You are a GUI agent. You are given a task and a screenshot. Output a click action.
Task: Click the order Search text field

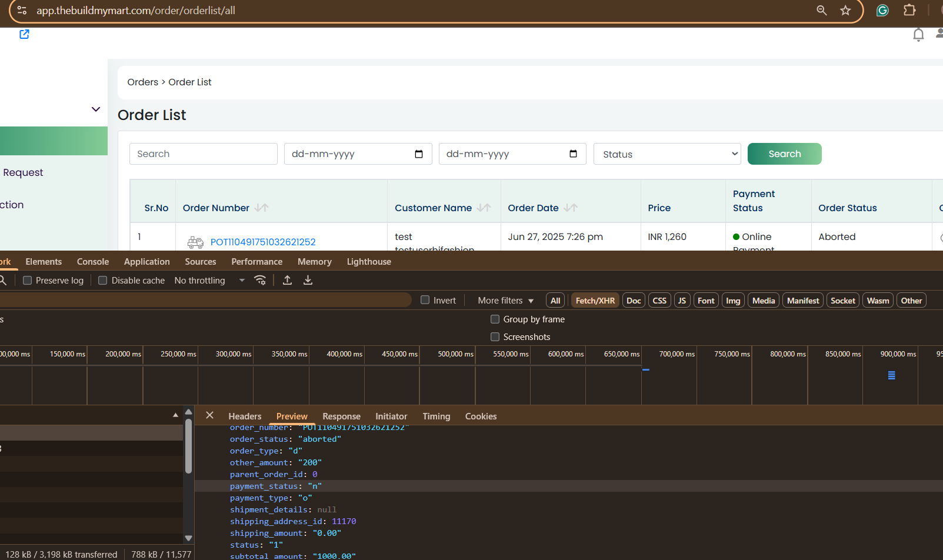[x=204, y=154]
